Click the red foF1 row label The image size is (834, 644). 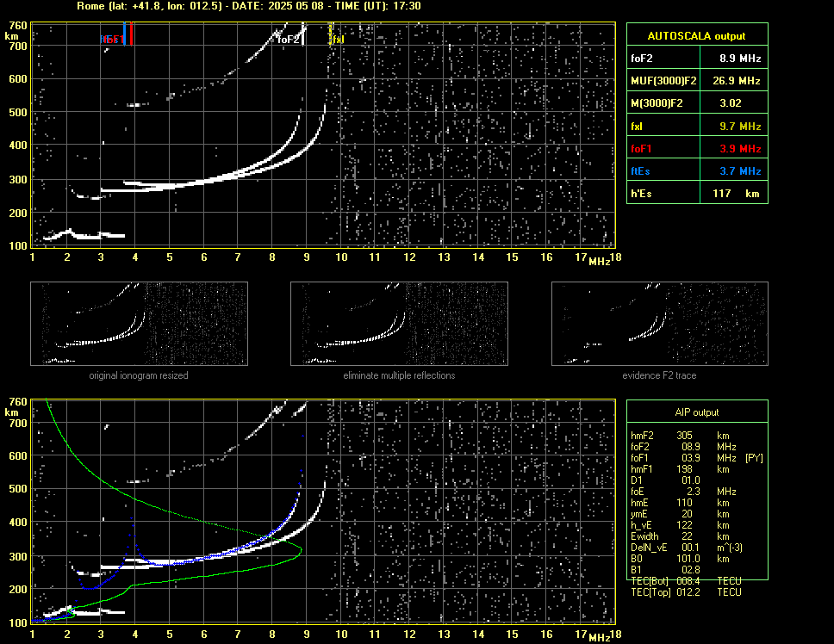(x=641, y=149)
